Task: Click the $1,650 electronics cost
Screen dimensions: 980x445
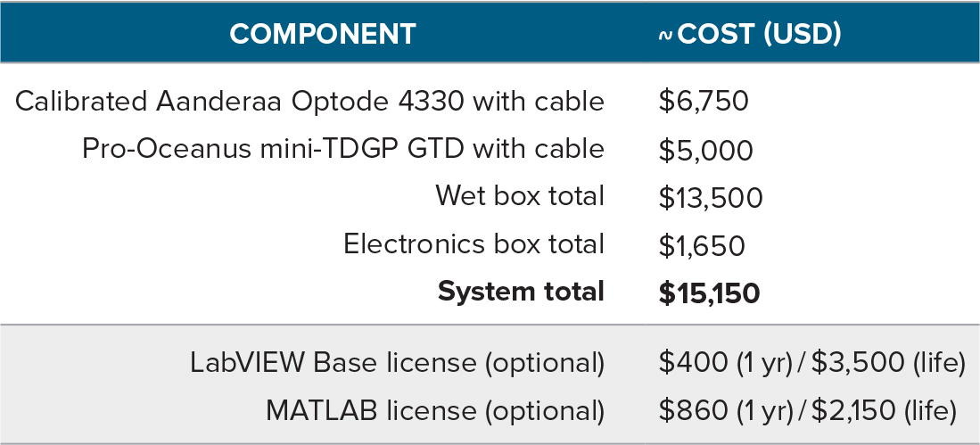Action: click(701, 245)
